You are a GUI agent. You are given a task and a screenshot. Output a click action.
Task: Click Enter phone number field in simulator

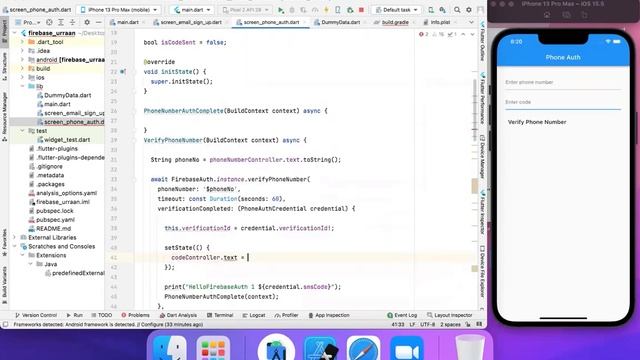(563, 82)
